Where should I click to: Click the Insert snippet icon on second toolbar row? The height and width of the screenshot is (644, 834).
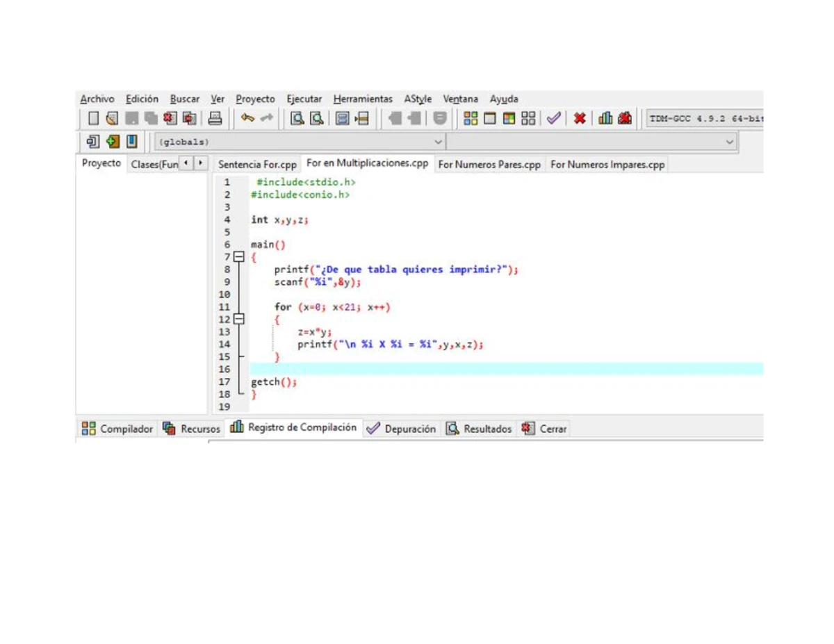point(92,142)
